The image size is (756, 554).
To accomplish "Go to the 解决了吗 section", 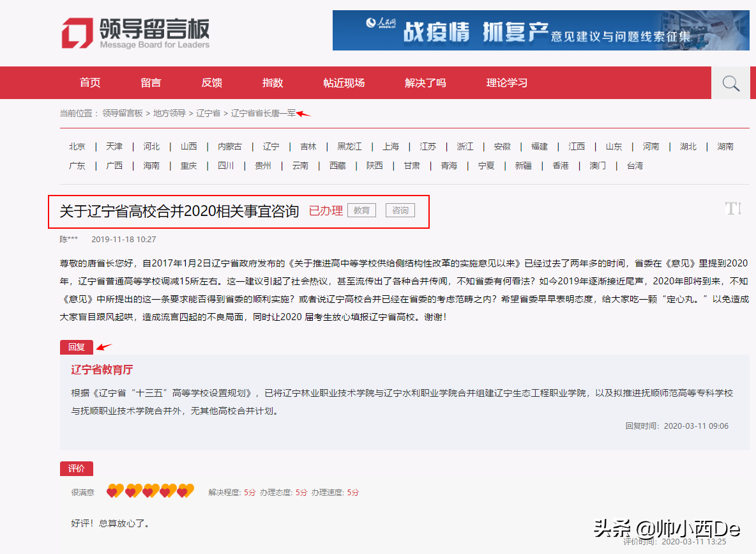I will 425,82.
